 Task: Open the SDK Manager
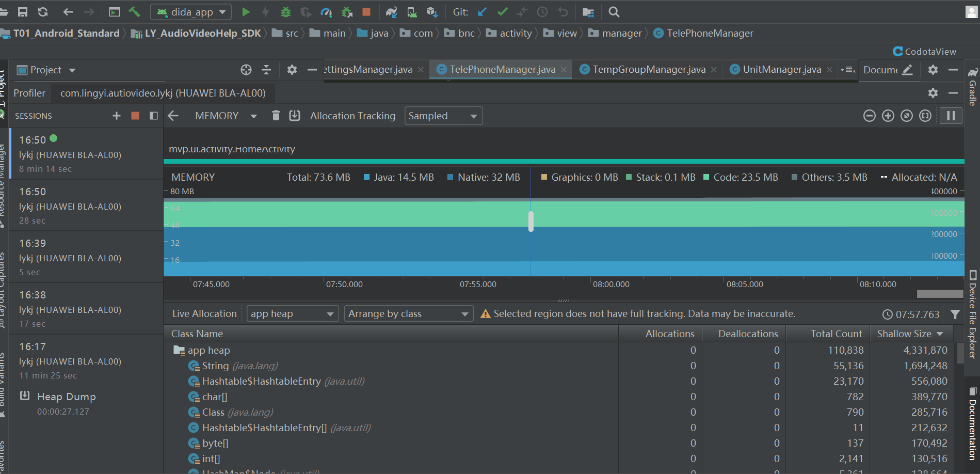coord(432,12)
